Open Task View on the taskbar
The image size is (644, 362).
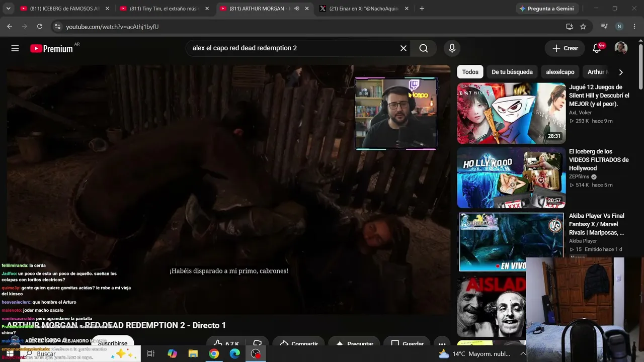(x=150, y=354)
